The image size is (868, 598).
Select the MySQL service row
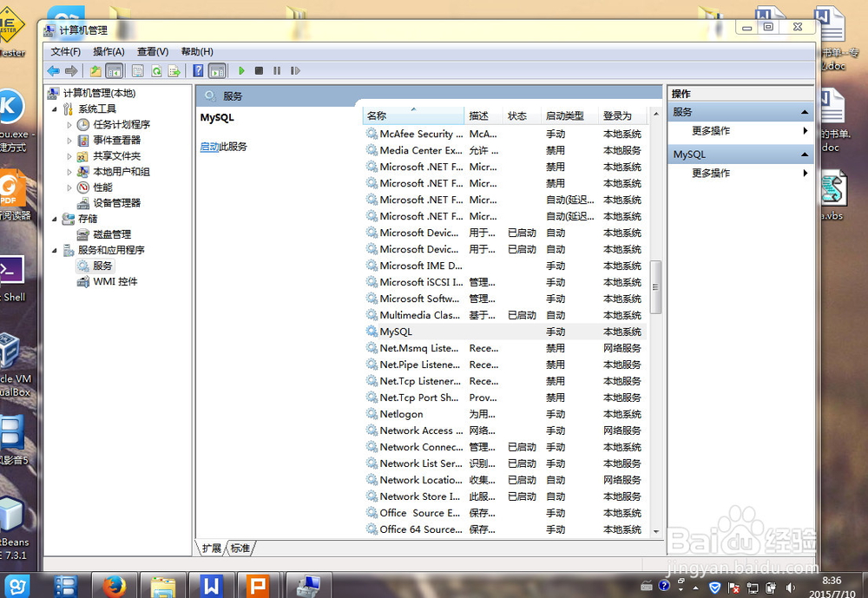(504, 332)
